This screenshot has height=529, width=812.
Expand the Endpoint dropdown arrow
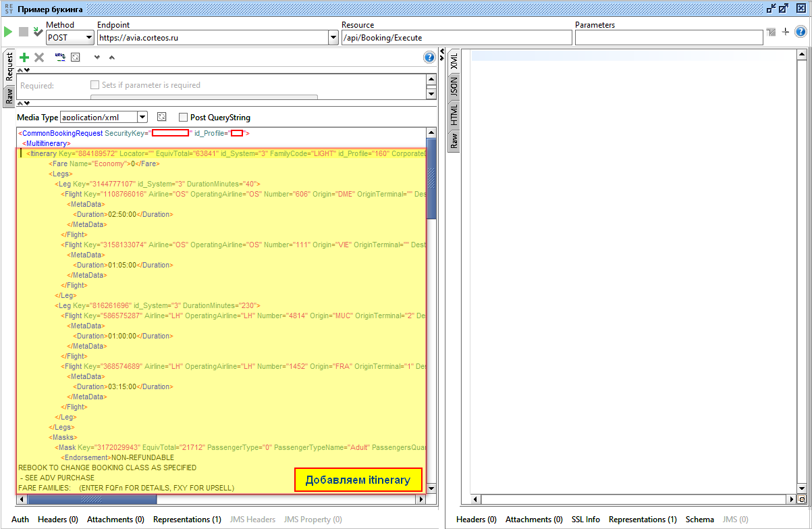[x=333, y=38]
